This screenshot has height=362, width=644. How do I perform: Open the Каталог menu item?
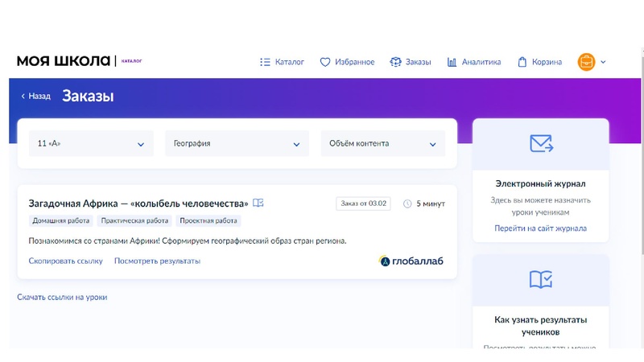click(x=289, y=62)
